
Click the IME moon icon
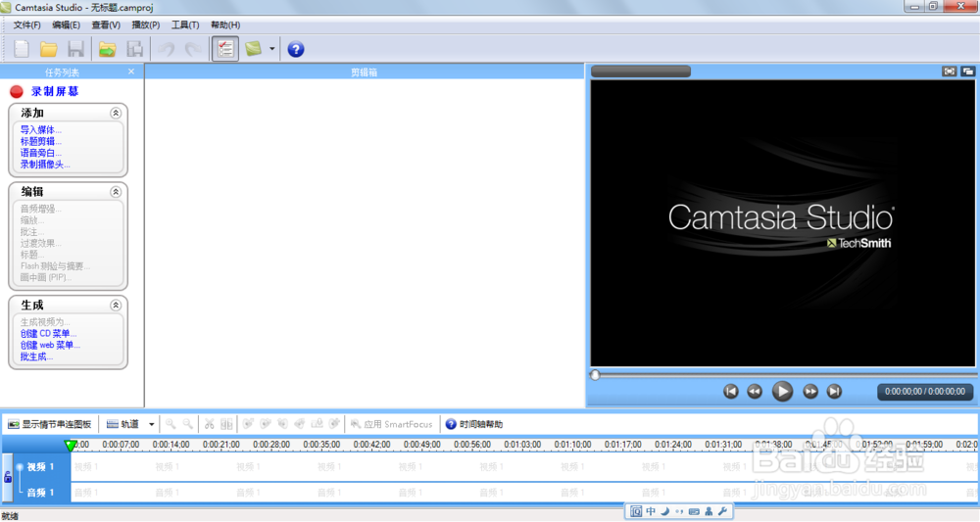point(665,511)
